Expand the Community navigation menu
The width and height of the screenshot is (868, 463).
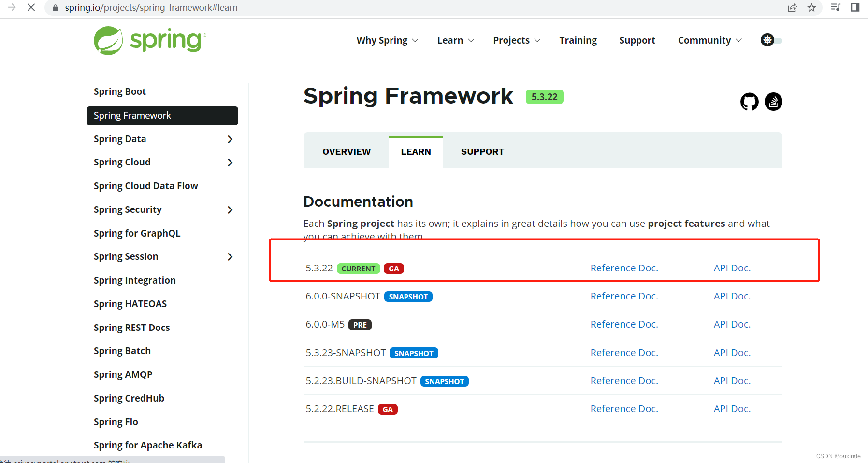pyautogui.click(x=710, y=40)
